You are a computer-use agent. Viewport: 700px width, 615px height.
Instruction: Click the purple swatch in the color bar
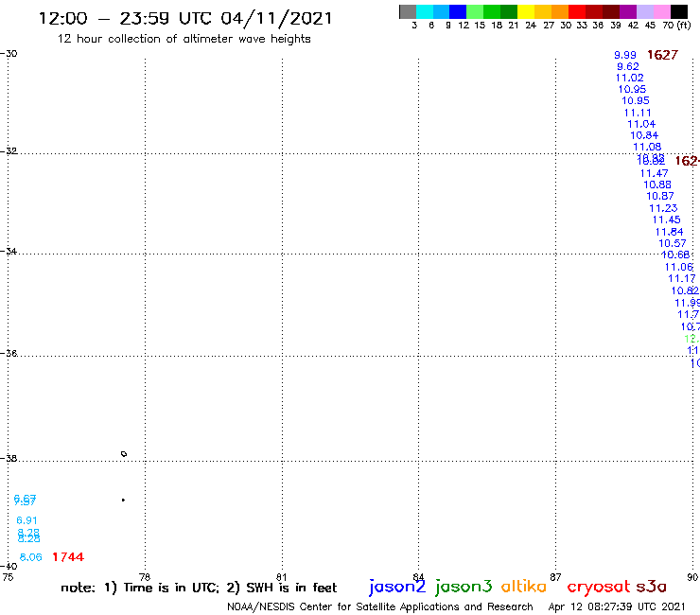[628, 11]
